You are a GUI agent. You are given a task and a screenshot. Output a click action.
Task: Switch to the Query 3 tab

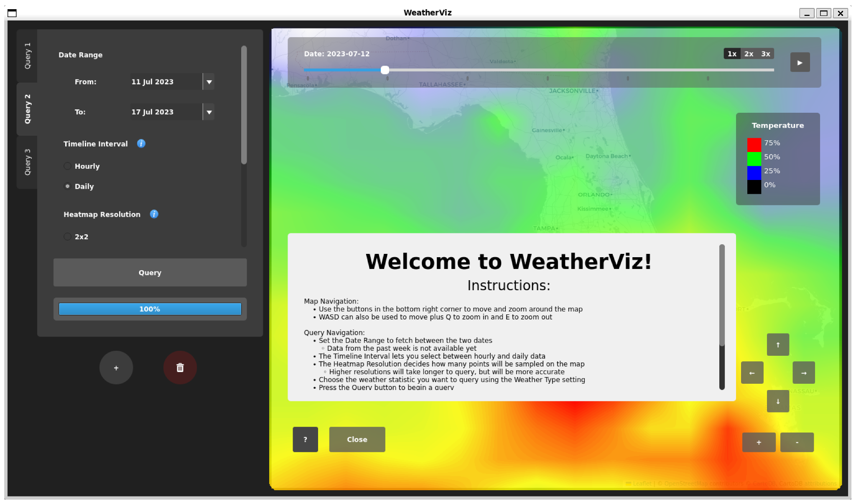(27, 162)
